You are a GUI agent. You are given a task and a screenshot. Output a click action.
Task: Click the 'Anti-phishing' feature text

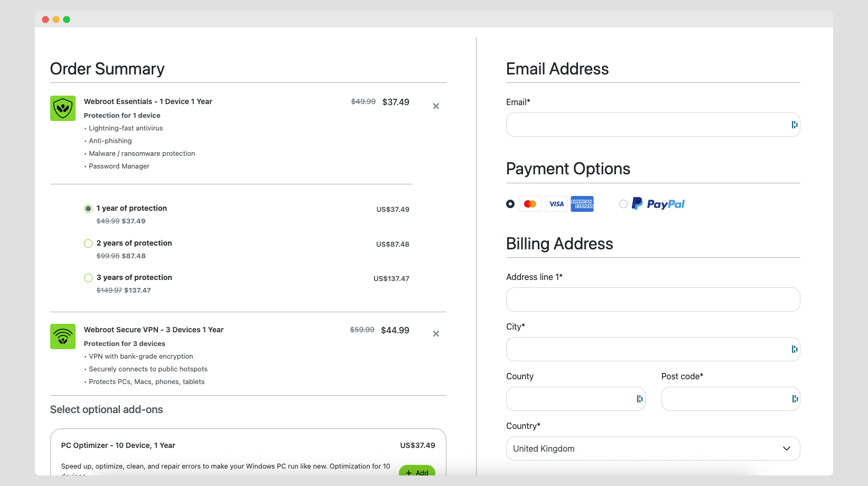coord(110,141)
